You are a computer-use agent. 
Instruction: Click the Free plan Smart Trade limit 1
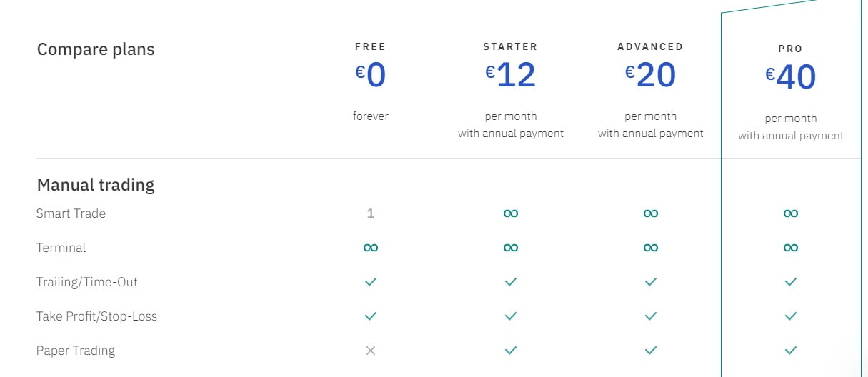coord(370,213)
